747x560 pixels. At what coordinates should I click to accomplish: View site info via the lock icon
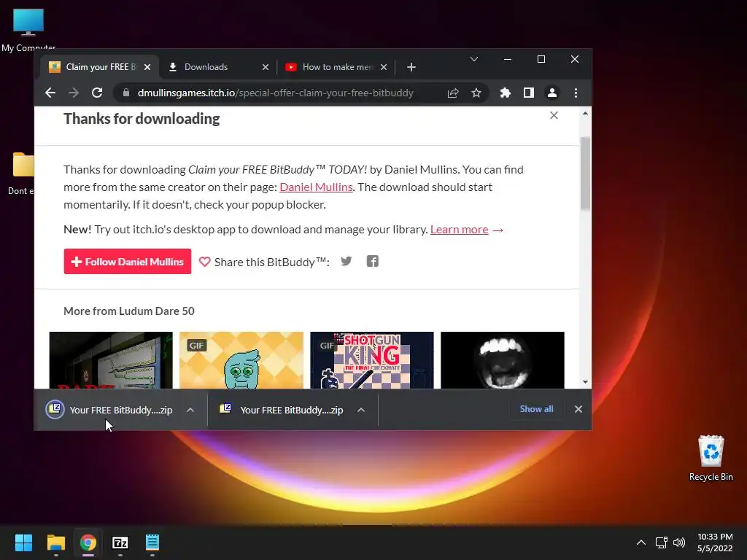point(125,93)
